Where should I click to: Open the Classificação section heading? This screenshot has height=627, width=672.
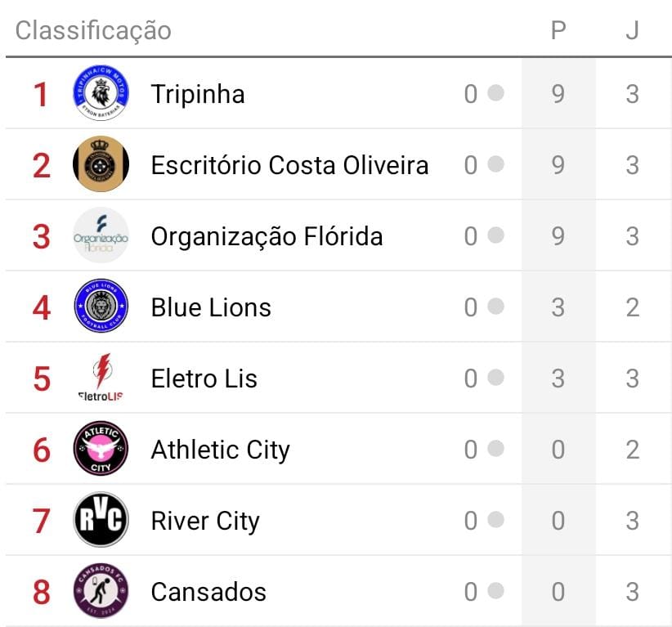tap(93, 31)
